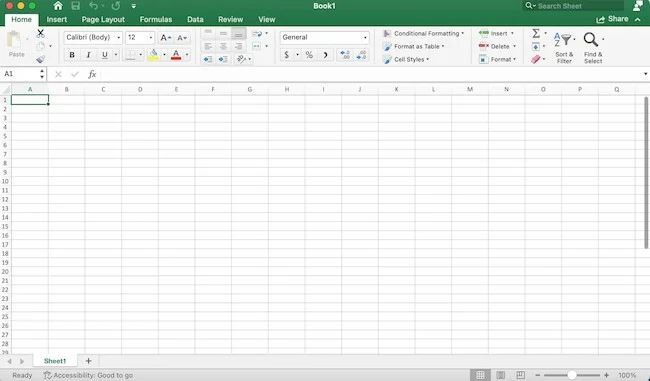Click the Save icon in title bar

point(75,6)
